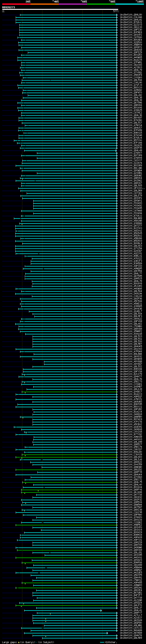
Task: Select label UniRef100_Q71FJ3
Action: click(131, 85)
